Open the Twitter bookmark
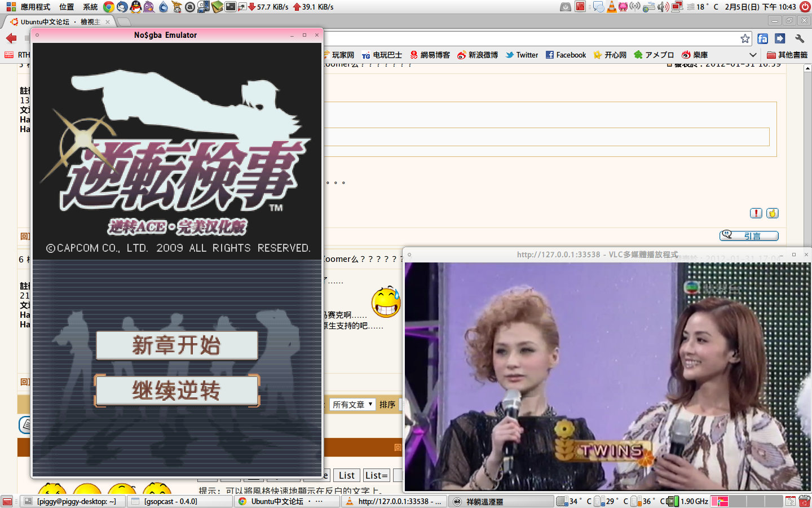The height and width of the screenshot is (508, 812). tap(522, 55)
